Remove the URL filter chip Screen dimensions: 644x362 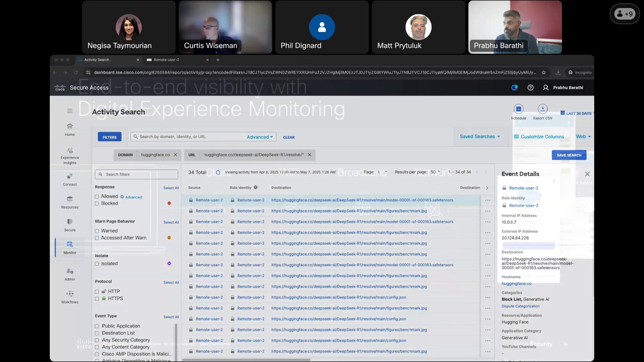[x=309, y=155]
